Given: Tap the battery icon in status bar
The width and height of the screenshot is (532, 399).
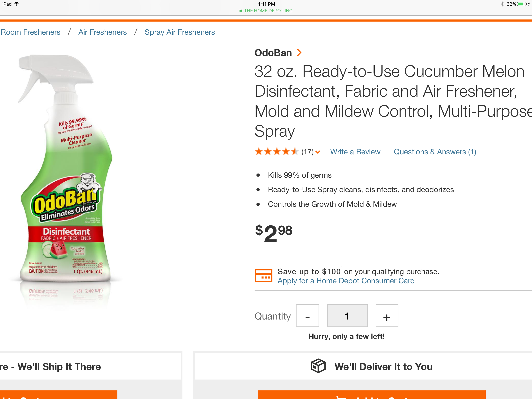Looking at the screenshot, I should pyautogui.click(x=521, y=4).
